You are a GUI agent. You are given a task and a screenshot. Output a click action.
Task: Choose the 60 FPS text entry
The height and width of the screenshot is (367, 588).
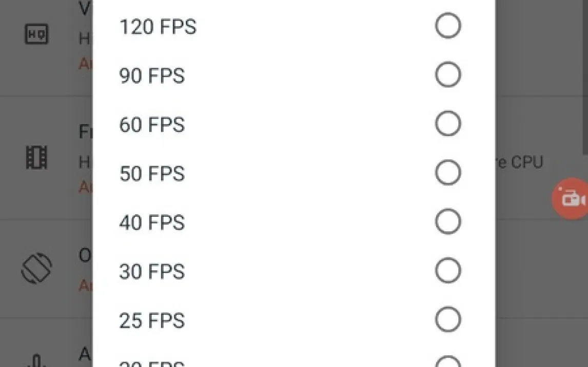151,125
